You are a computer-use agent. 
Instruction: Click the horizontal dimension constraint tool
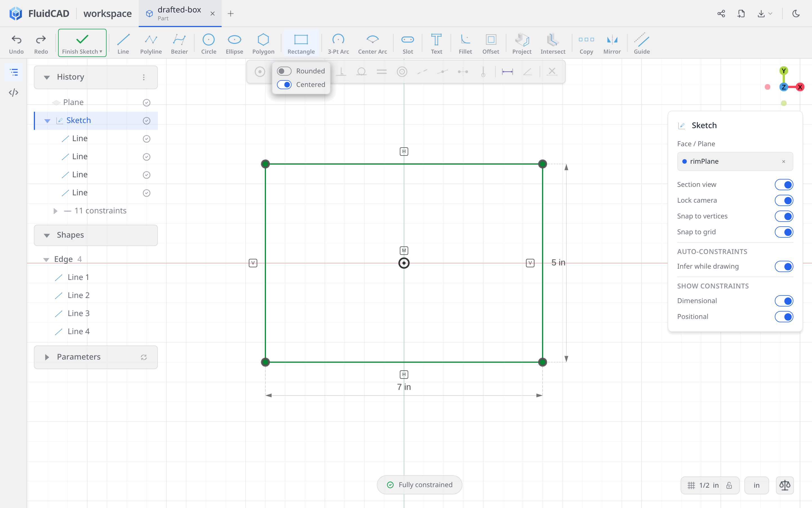click(507, 72)
